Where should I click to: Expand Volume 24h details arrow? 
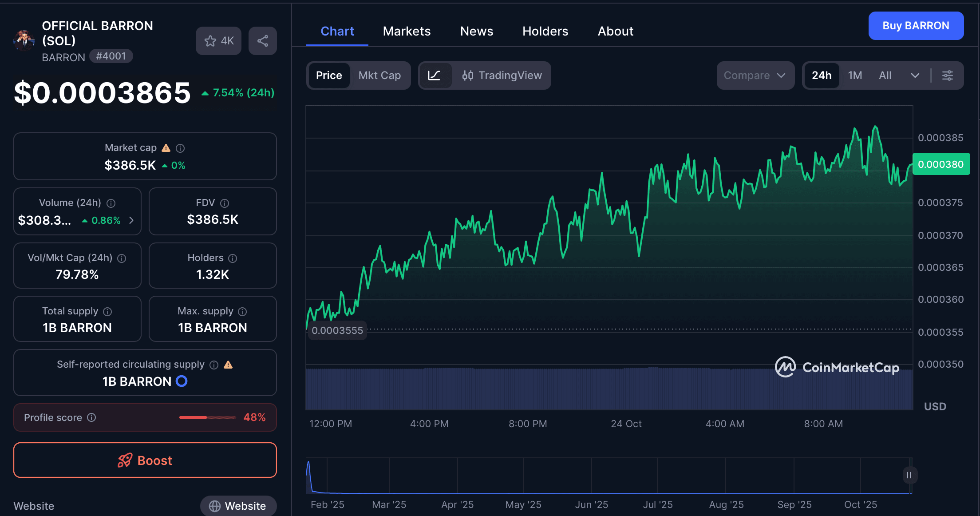pyautogui.click(x=131, y=220)
